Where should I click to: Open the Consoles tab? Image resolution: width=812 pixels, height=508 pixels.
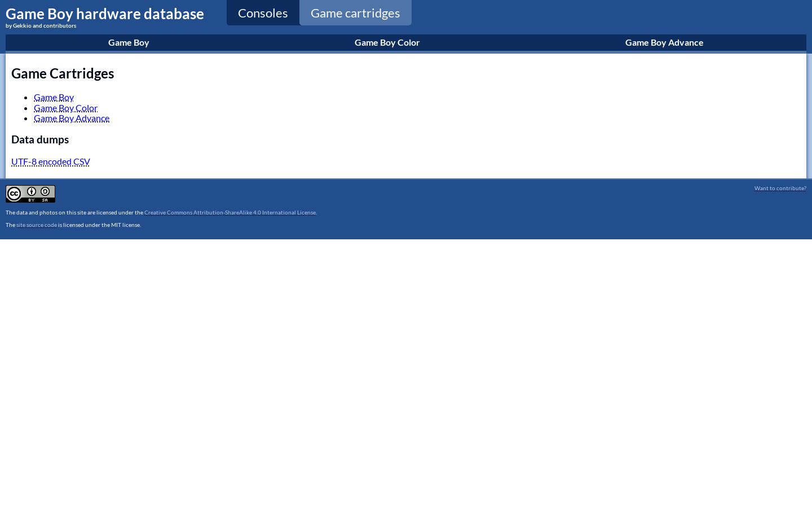(263, 12)
